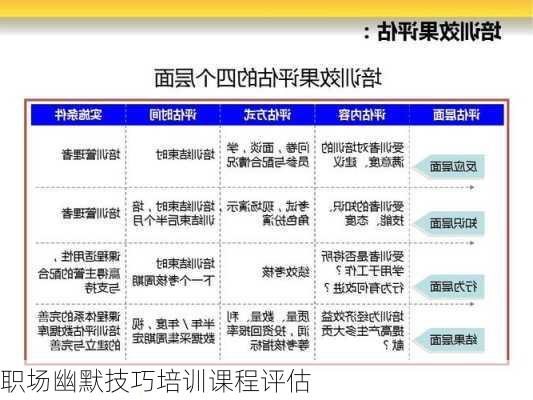Select the "行为层面" arrow label
Screen dimensions: 533x400
(x=449, y=287)
